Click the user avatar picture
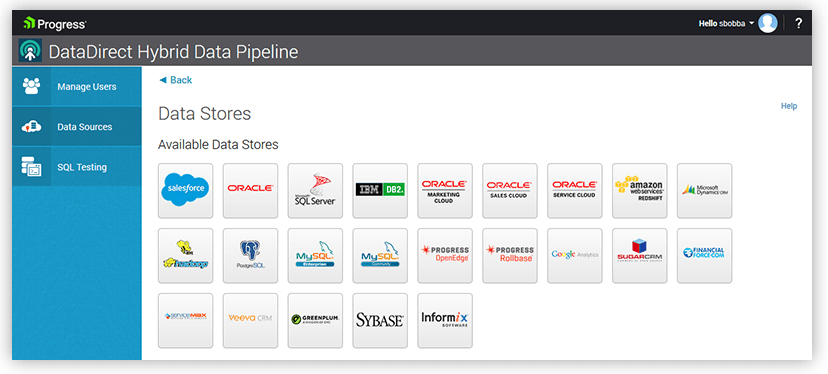Screen dimensions: 828x374 [768, 23]
